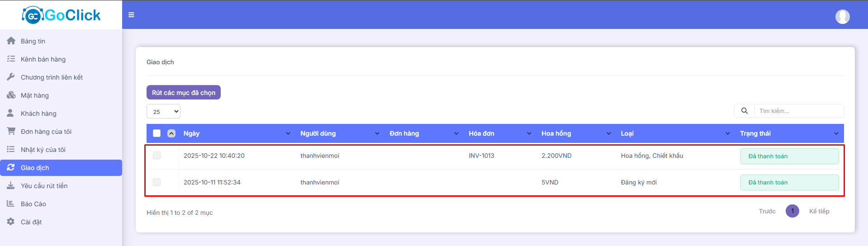Click the gear icon for Cài đặt

(x=11, y=222)
